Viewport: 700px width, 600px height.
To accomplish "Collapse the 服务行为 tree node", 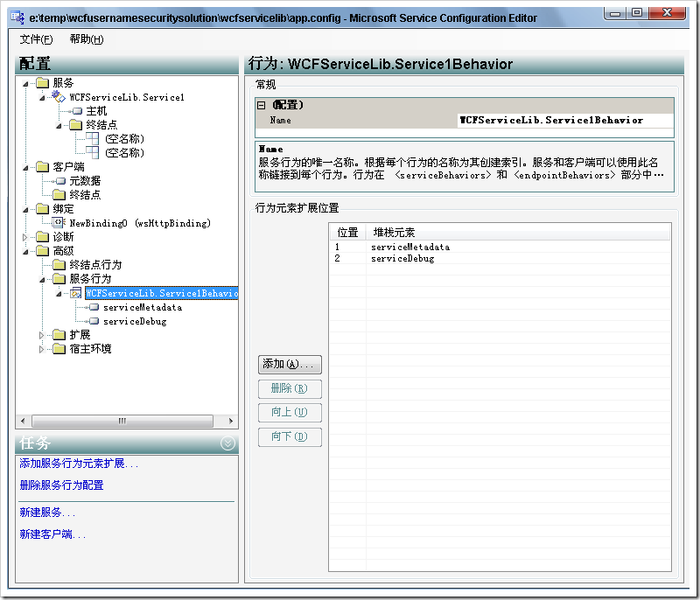I will pyautogui.click(x=42, y=280).
